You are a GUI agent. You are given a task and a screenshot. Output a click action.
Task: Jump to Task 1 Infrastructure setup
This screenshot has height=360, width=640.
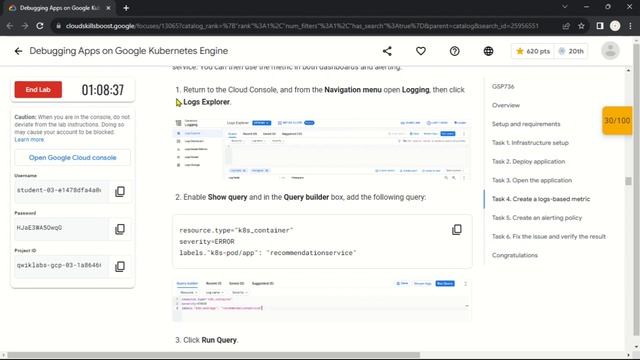[530, 143]
